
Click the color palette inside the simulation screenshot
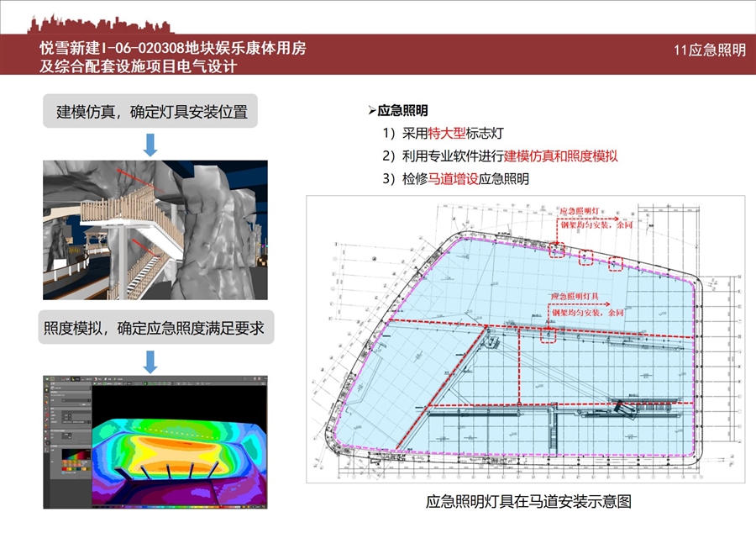[x=76, y=460]
